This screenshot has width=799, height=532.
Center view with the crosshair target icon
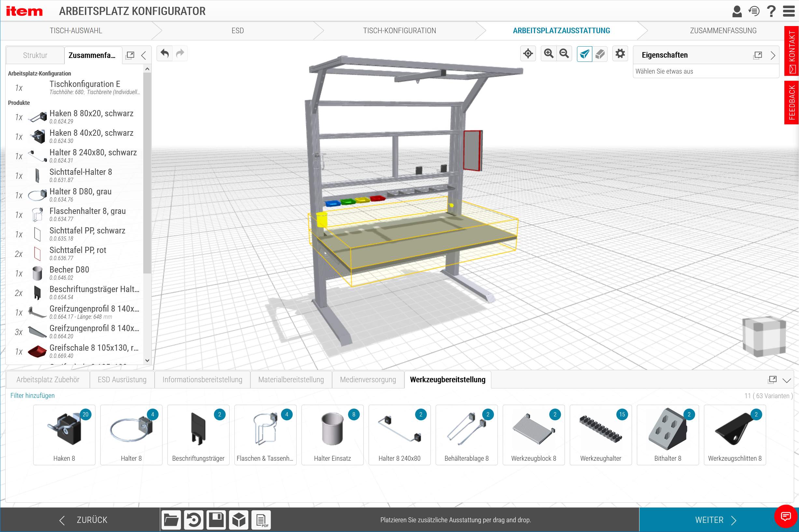click(x=528, y=54)
